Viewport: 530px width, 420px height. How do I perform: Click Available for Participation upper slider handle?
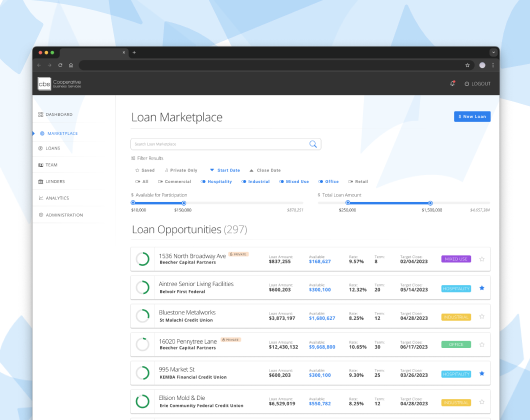(184, 203)
